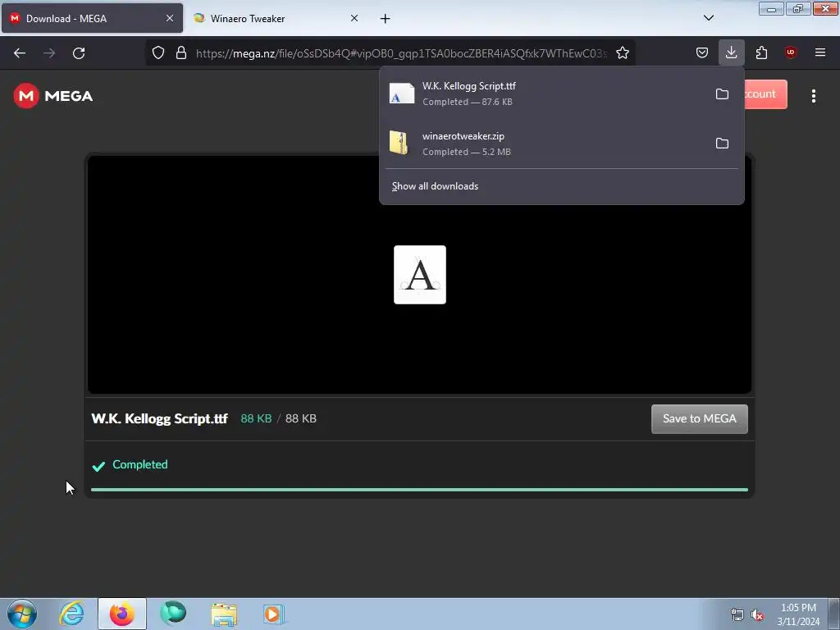Image resolution: width=840 pixels, height=630 pixels.
Task: Bookmark this page with star icon
Action: pyautogui.click(x=622, y=53)
